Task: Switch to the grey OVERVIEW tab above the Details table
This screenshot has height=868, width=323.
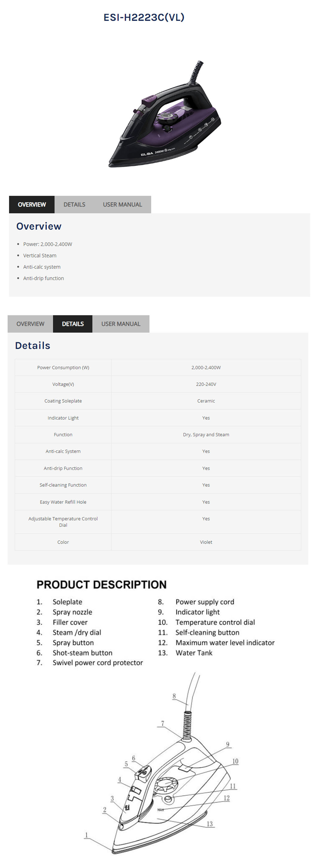Action: coord(30,324)
